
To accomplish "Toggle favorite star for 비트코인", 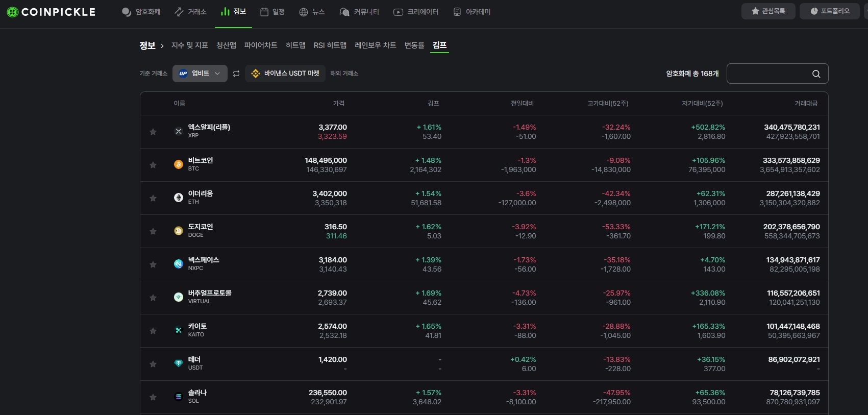I will (153, 165).
